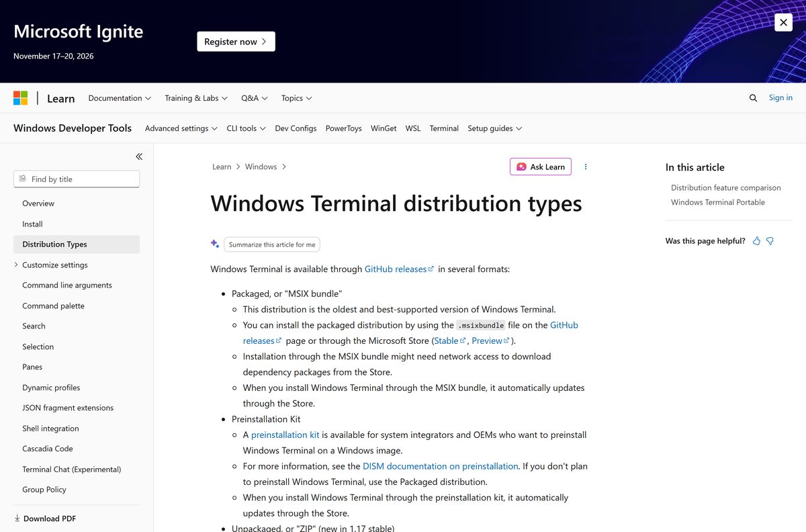Click external link icon after Preview
The height and width of the screenshot is (532, 806).
click(x=506, y=341)
